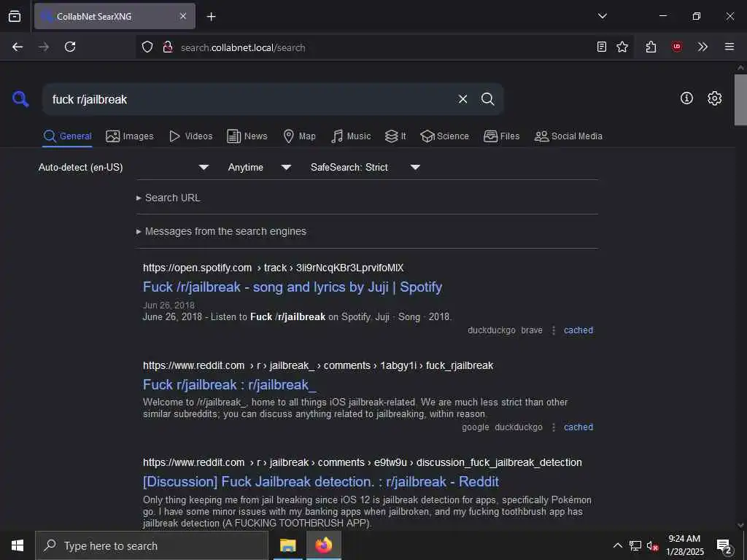
Task: Open Firefox View button
Action: [15, 16]
